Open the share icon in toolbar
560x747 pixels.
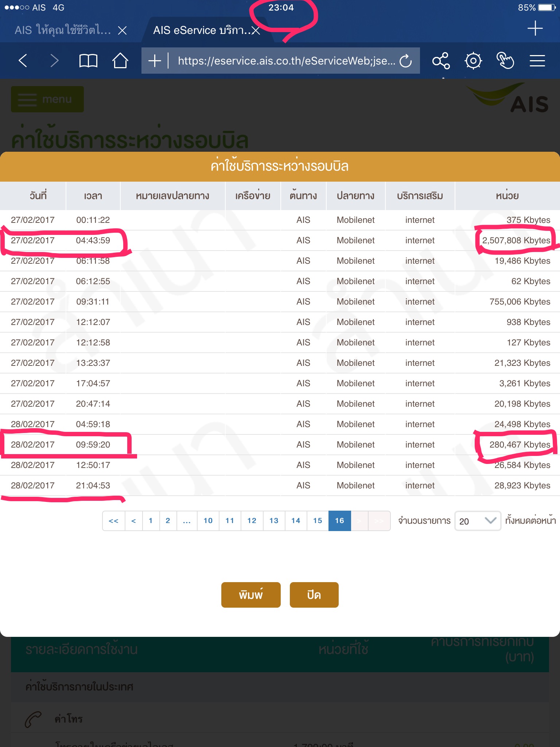(441, 61)
